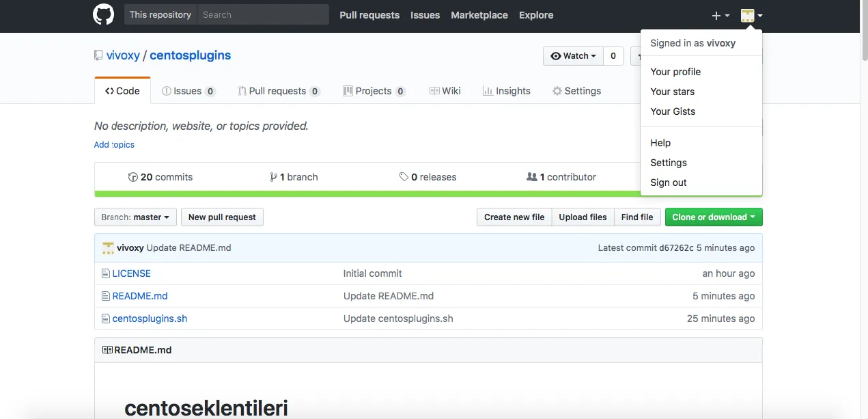Viewport: 868px width, 419px height.
Task: Click the tag icon beside 0 releases
Action: pyautogui.click(x=404, y=176)
